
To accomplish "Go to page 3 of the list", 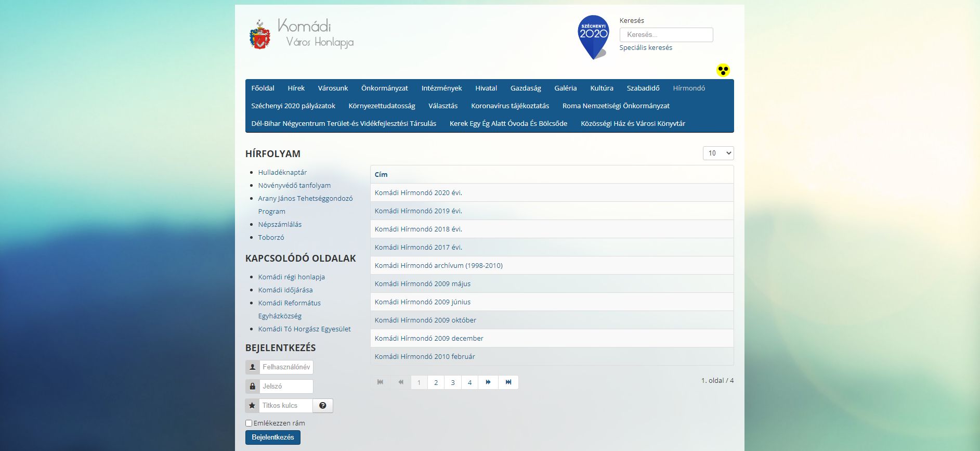I will tap(453, 382).
